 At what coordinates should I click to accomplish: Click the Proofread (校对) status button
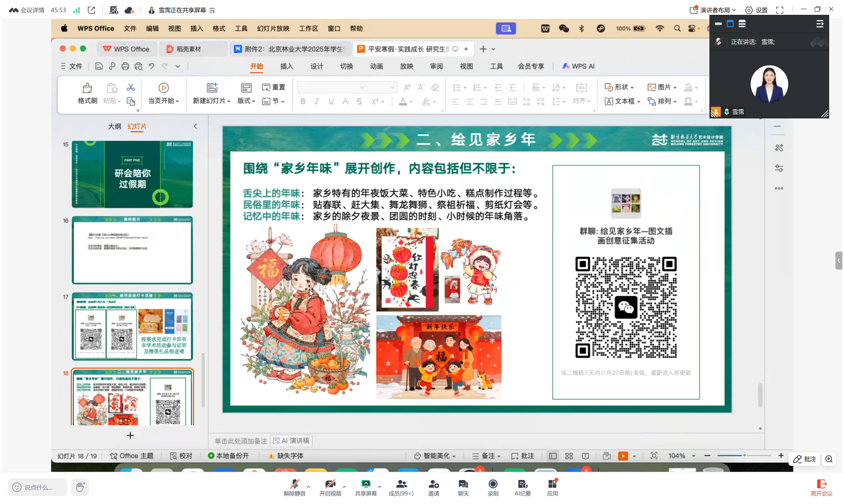[181, 456]
